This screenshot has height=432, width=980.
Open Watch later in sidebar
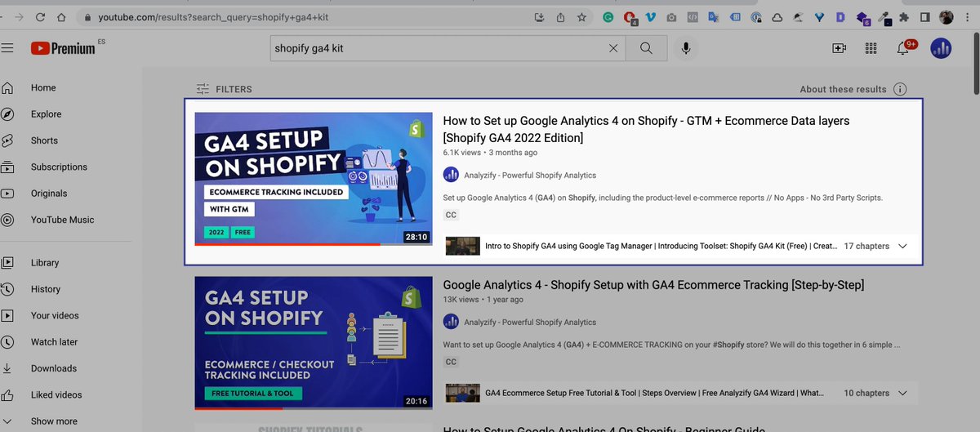point(54,342)
